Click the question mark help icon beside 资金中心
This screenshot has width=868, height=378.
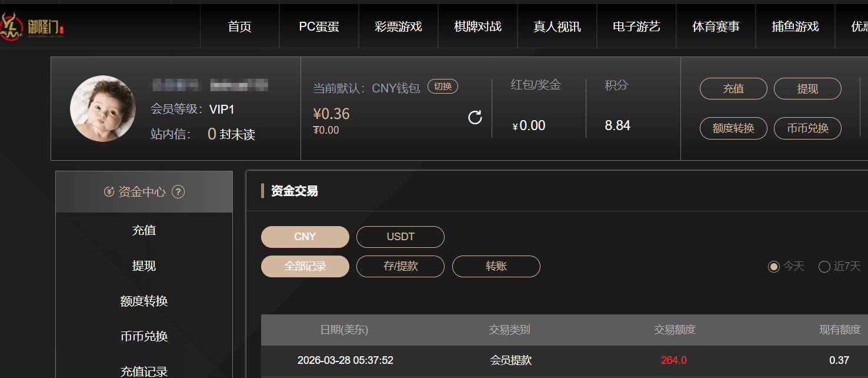(178, 192)
